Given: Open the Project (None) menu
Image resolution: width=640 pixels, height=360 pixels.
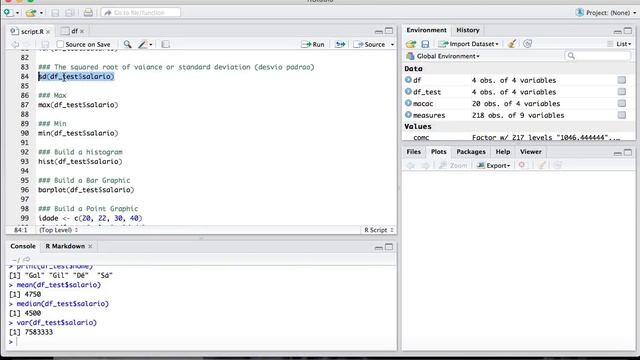Looking at the screenshot, I should [x=606, y=13].
